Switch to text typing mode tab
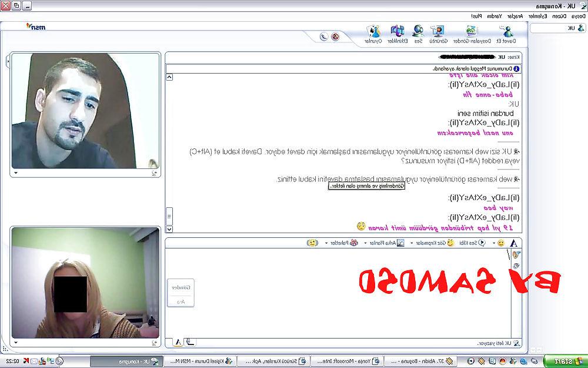 (x=179, y=342)
